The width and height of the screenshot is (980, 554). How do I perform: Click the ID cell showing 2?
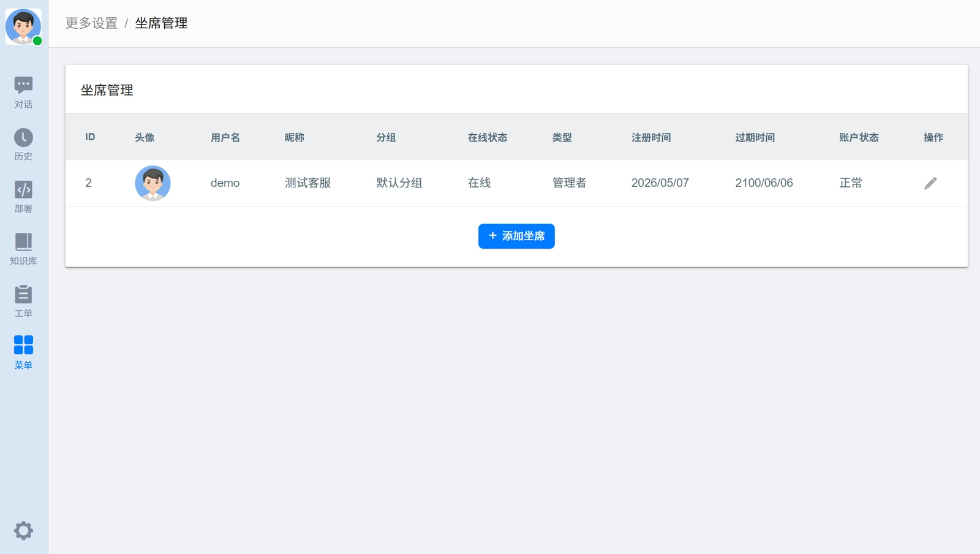click(89, 183)
